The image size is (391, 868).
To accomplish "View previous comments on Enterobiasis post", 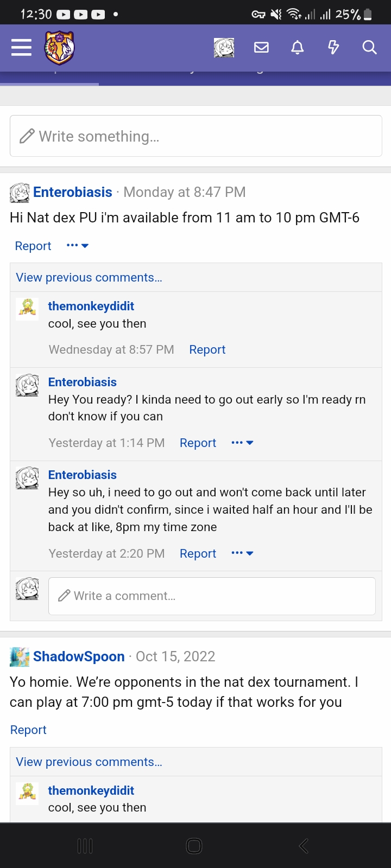I will [89, 277].
